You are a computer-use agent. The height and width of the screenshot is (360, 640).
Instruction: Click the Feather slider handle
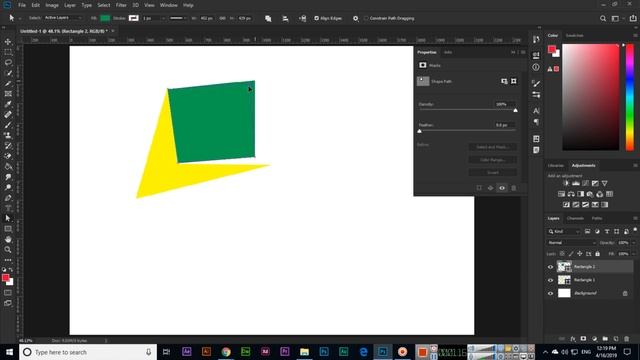[x=419, y=131]
